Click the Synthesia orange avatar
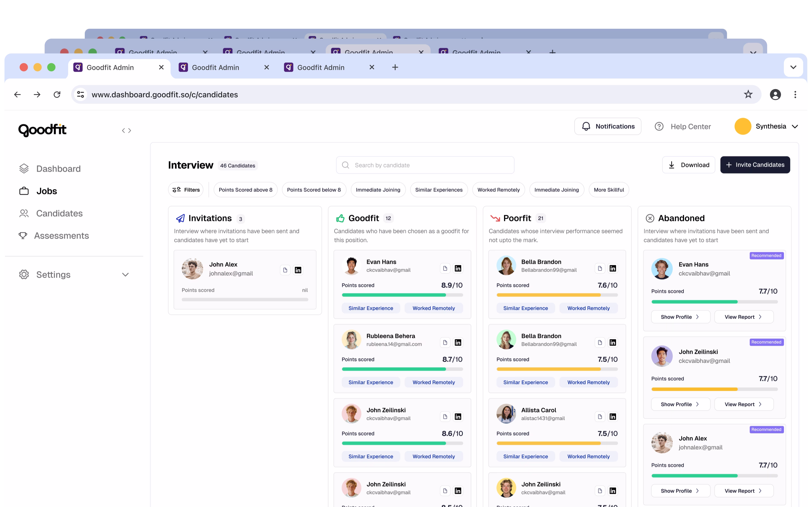The height and width of the screenshot is (507, 812). [x=743, y=126]
